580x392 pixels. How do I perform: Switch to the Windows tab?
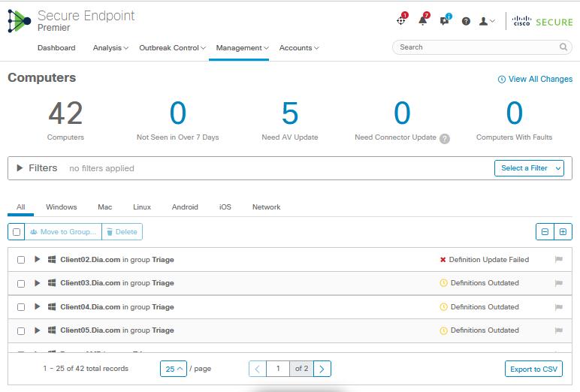coord(62,207)
